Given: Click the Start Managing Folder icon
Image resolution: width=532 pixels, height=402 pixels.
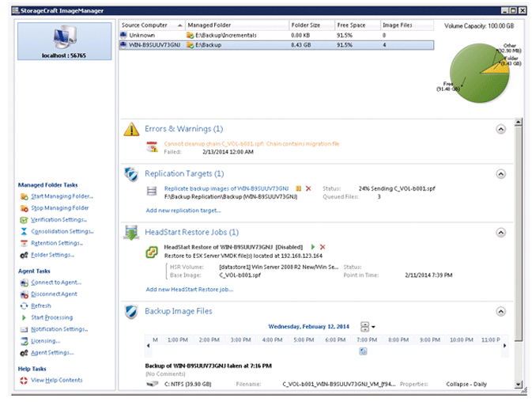Looking at the screenshot, I should [24, 196].
